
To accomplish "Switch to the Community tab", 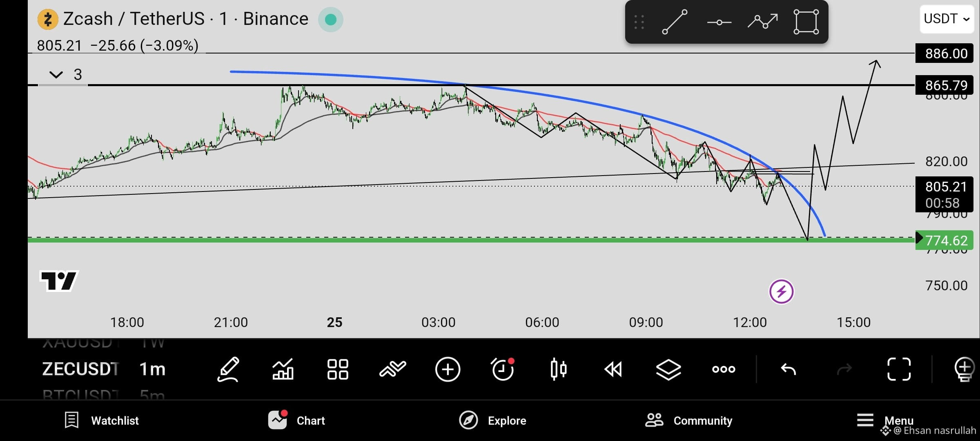I will (x=688, y=420).
